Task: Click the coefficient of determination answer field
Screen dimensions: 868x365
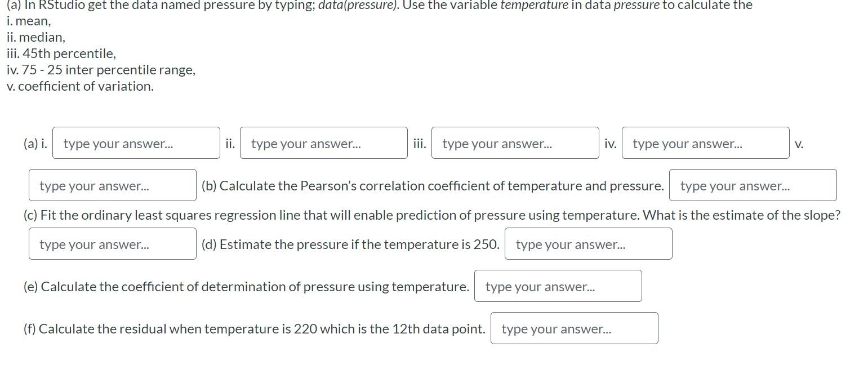Action: click(558, 286)
